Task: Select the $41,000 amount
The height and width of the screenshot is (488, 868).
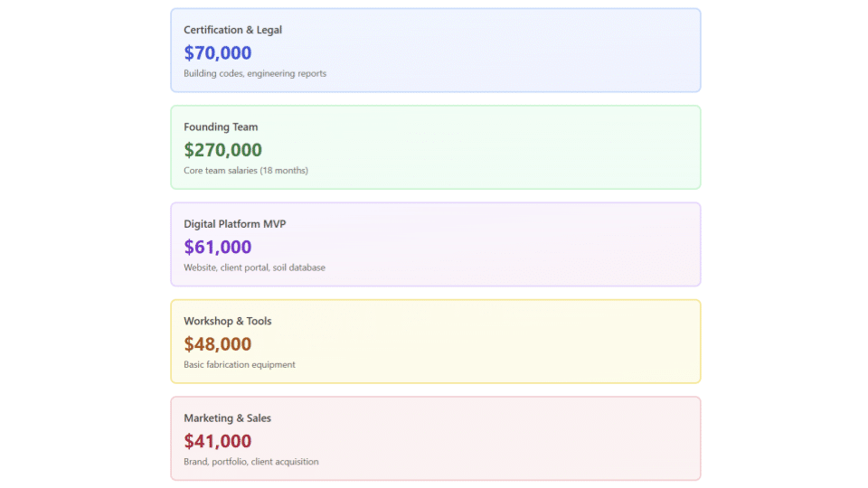Action: click(217, 441)
